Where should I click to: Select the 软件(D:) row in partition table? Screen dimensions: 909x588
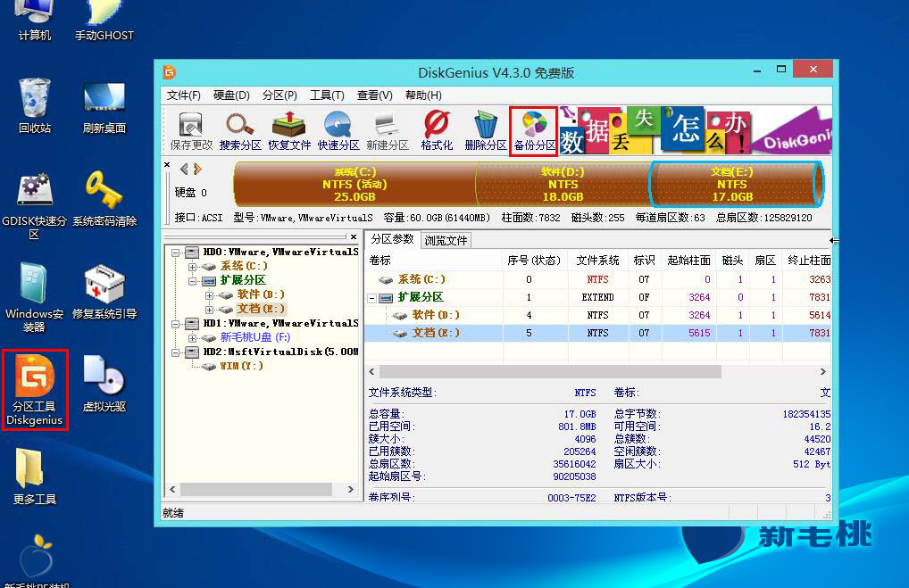pyautogui.click(x=597, y=315)
